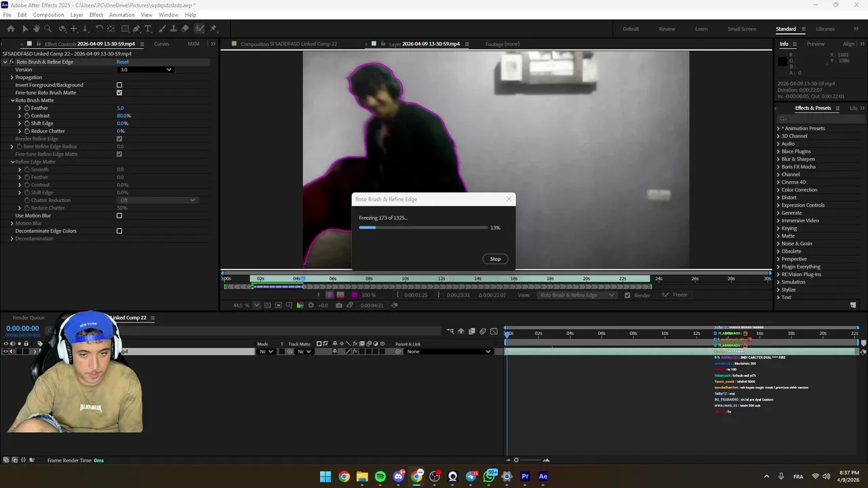Expand the Blur & Sharpen effects category
This screenshot has height=488, width=868.
click(x=778, y=159)
